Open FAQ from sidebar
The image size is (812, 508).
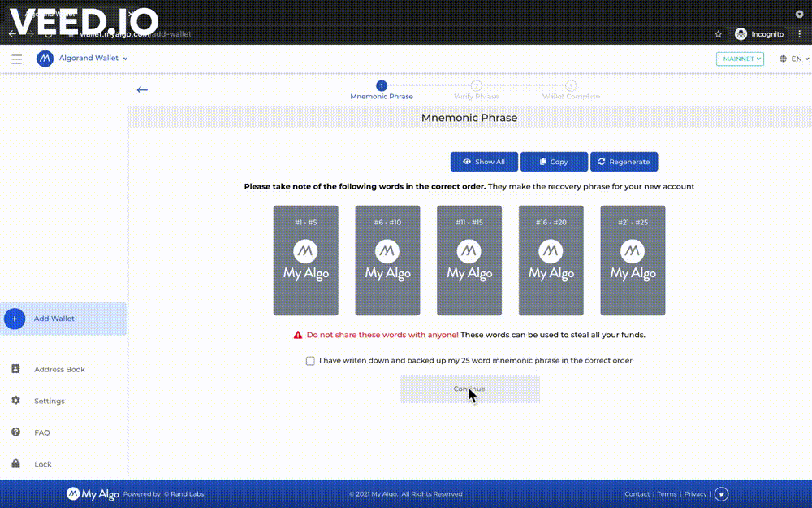point(42,433)
